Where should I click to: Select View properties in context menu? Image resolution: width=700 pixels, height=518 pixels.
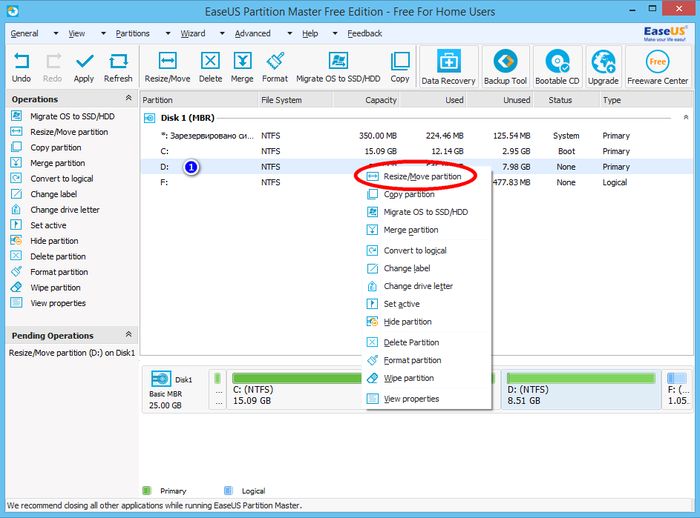(x=426, y=399)
